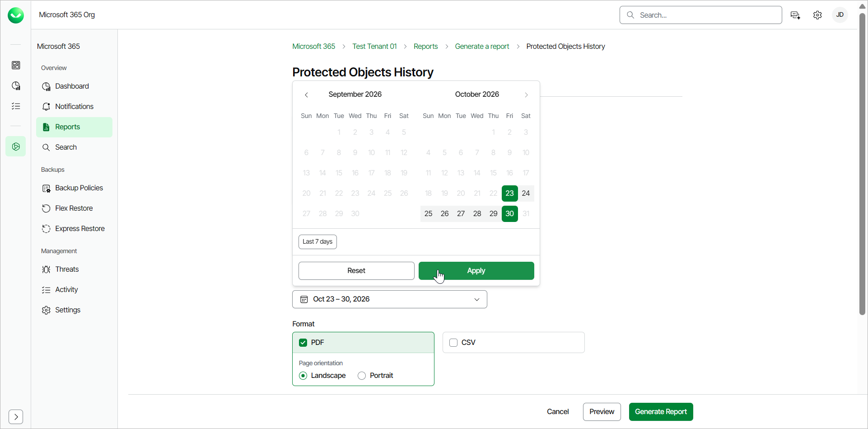
Task: Open the JD user avatar menu
Action: point(840,15)
